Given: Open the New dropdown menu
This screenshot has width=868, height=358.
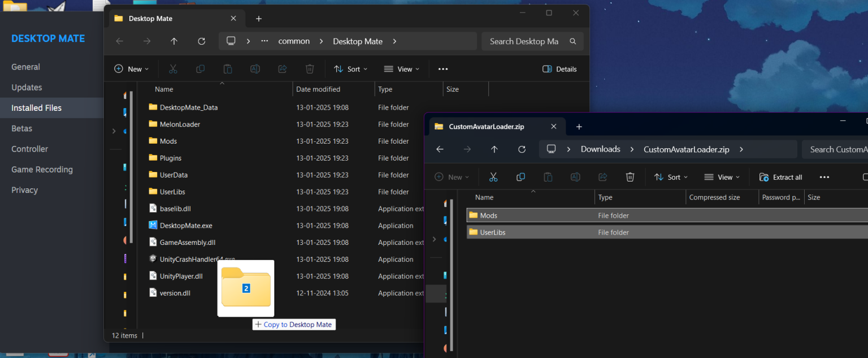Looking at the screenshot, I should coord(131,68).
